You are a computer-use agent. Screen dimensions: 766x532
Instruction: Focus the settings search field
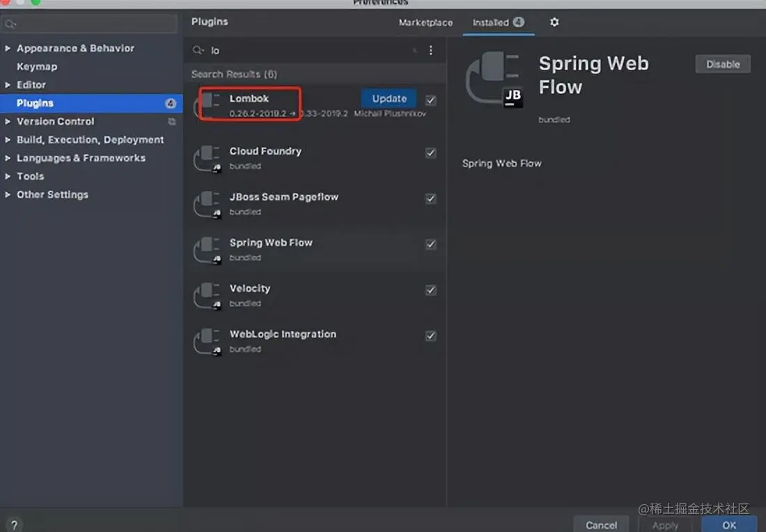[89, 24]
